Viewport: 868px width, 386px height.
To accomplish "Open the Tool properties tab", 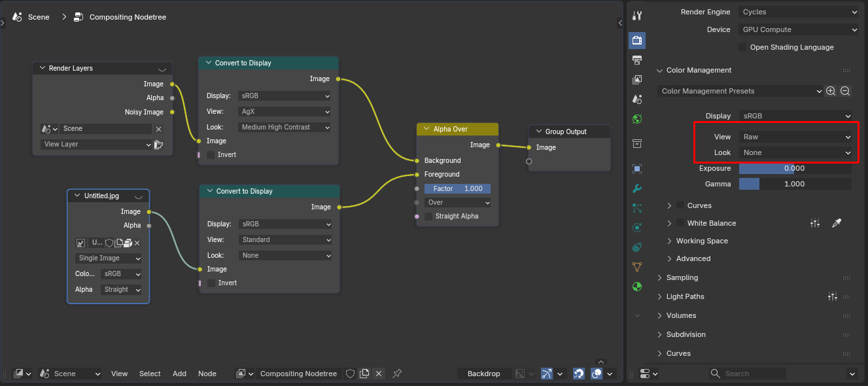I will coord(637,16).
